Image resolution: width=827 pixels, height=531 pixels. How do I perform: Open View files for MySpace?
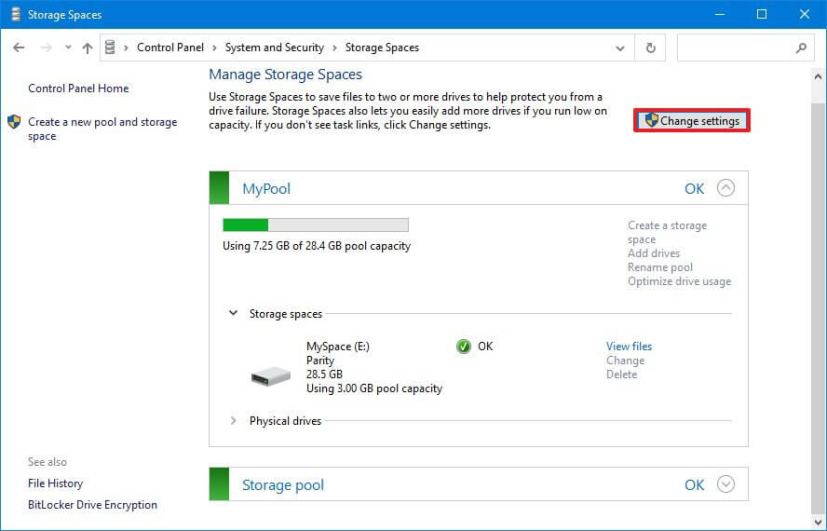629,346
